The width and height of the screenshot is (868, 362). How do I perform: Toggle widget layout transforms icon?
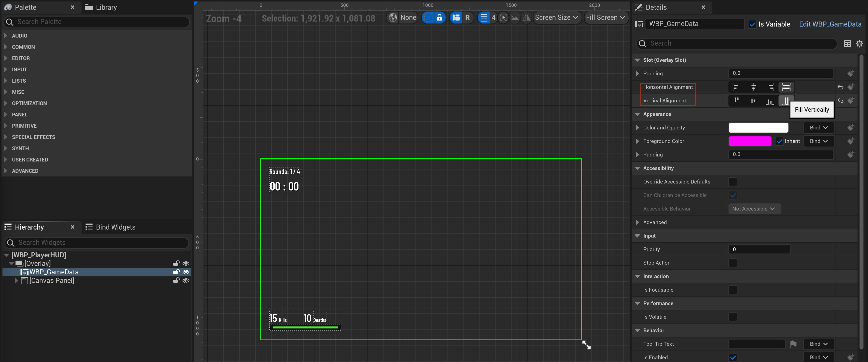tap(456, 18)
